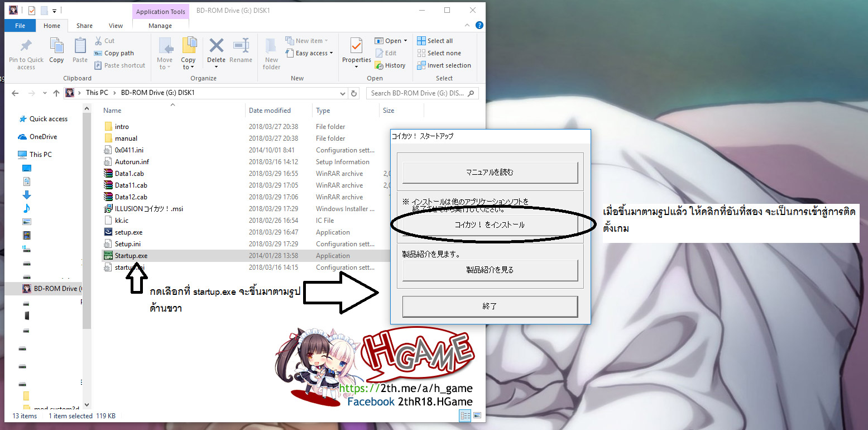Click This PC in the address breadcrumb
The image size is (868, 430).
pyautogui.click(x=97, y=93)
